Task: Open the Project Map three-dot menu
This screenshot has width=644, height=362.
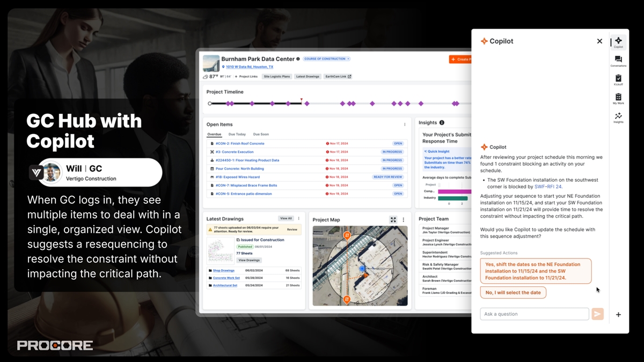Action: 404,220
